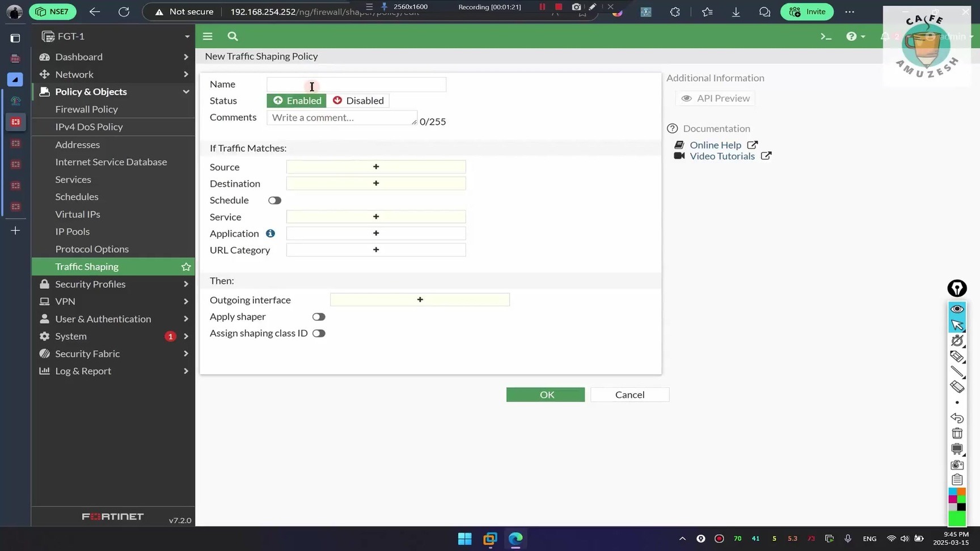Viewport: 980px width, 551px height.
Task: Expand the Network menu
Action: (x=113, y=74)
